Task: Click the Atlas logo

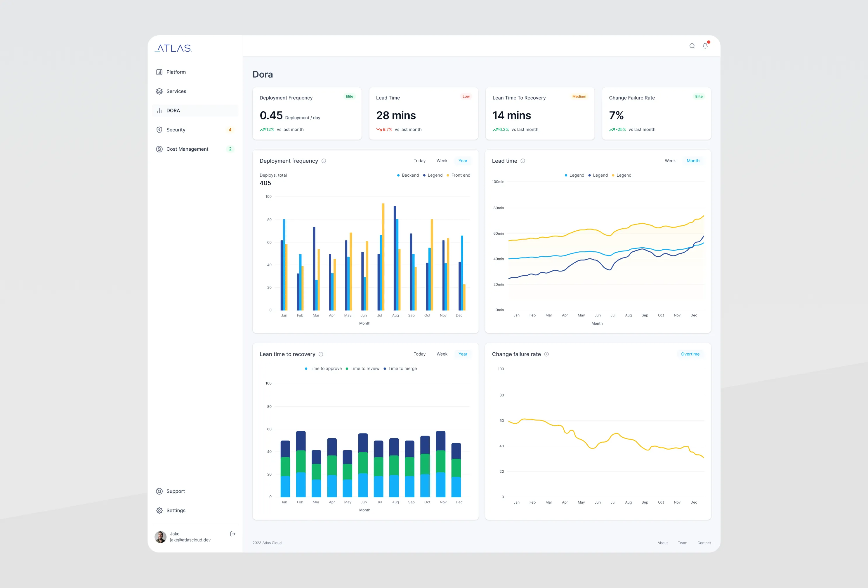Action: click(x=173, y=48)
